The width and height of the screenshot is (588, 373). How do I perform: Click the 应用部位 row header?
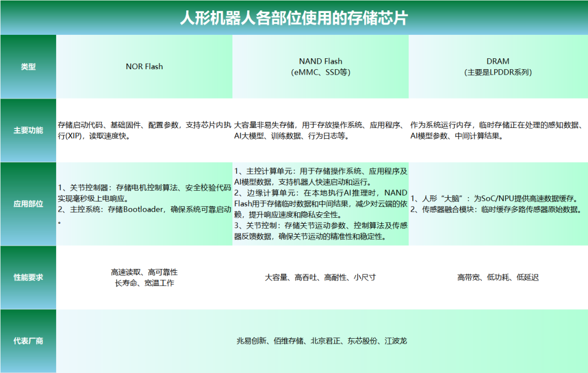click(28, 204)
